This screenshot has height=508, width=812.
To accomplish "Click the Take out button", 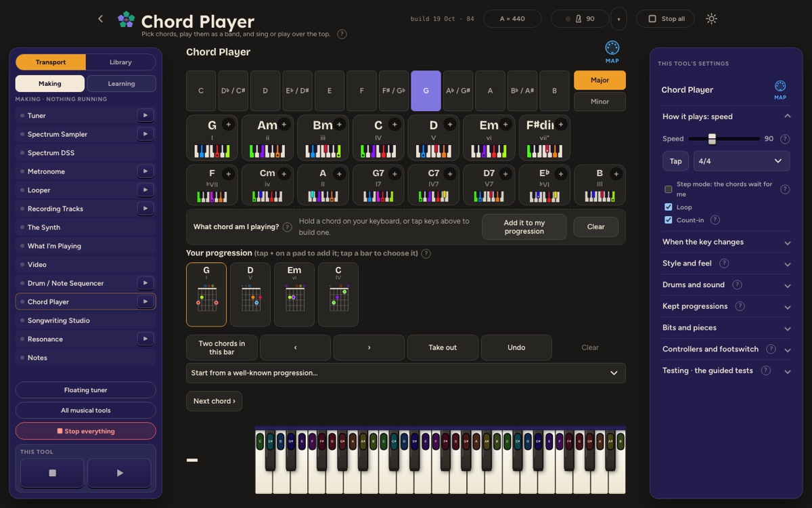I will pos(443,347).
